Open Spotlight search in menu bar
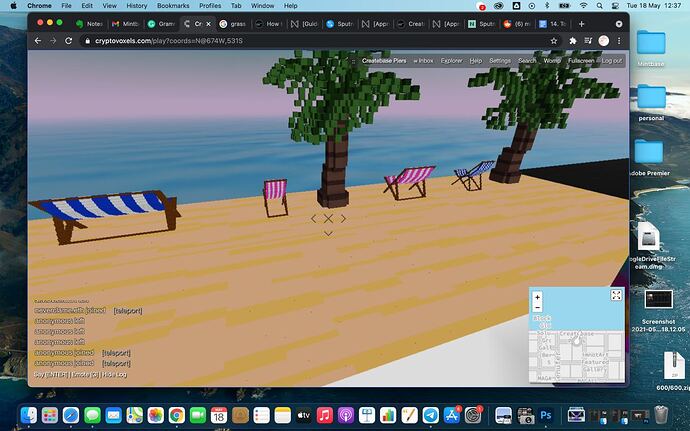Screen dimensions: 690x431 pyautogui.click(x=599, y=6)
